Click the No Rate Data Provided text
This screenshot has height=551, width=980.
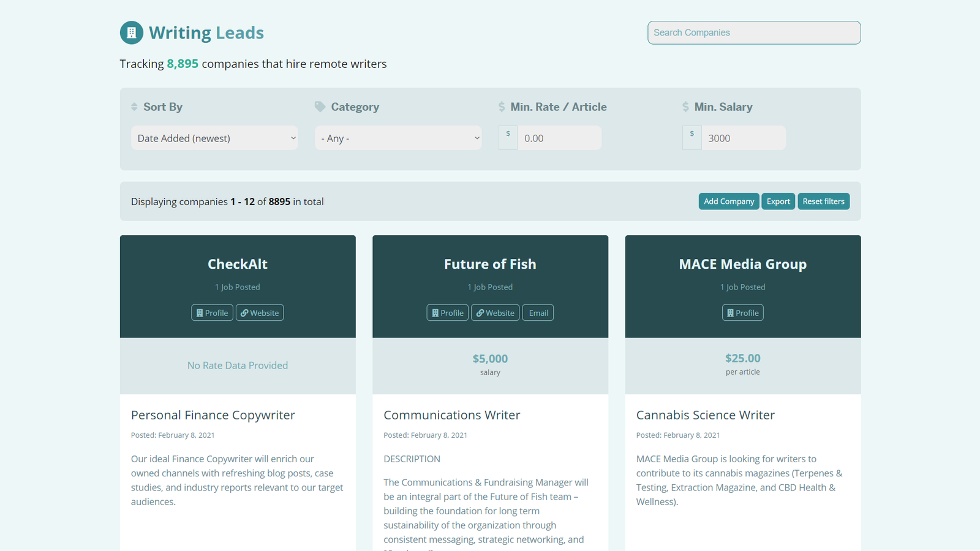point(238,365)
